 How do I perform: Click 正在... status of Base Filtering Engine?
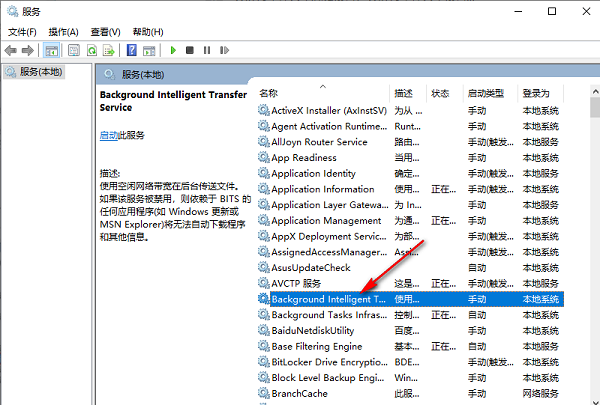pos(443,346)
